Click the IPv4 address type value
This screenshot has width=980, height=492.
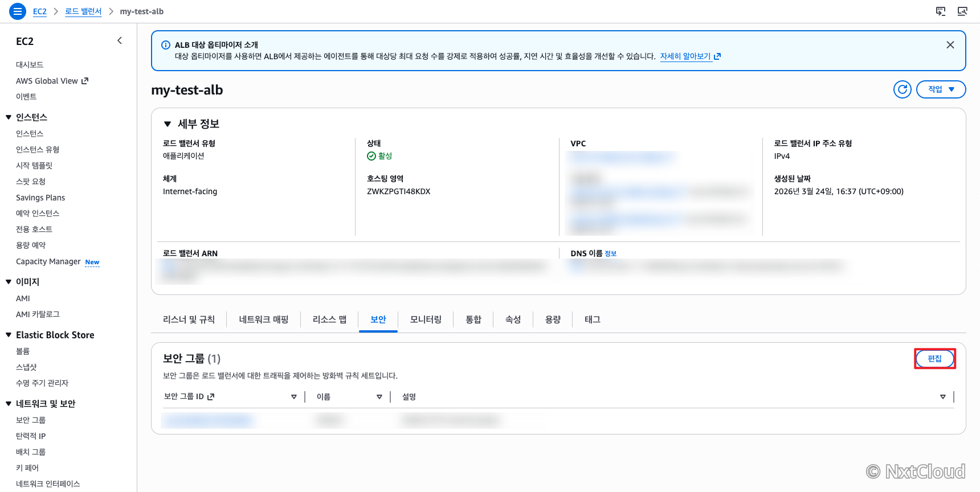[x=782, y=156]
